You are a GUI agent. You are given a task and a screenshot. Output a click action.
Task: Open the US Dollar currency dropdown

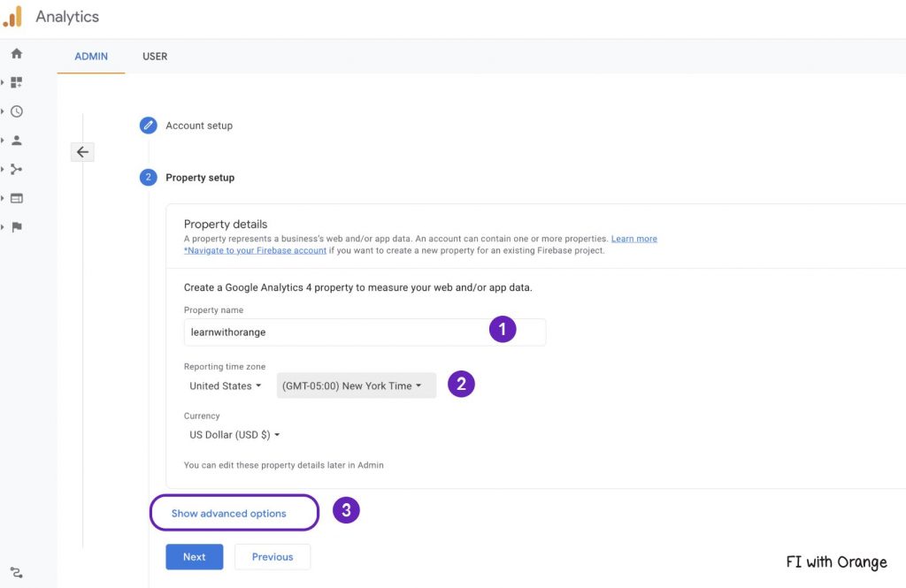click(234, 435)
